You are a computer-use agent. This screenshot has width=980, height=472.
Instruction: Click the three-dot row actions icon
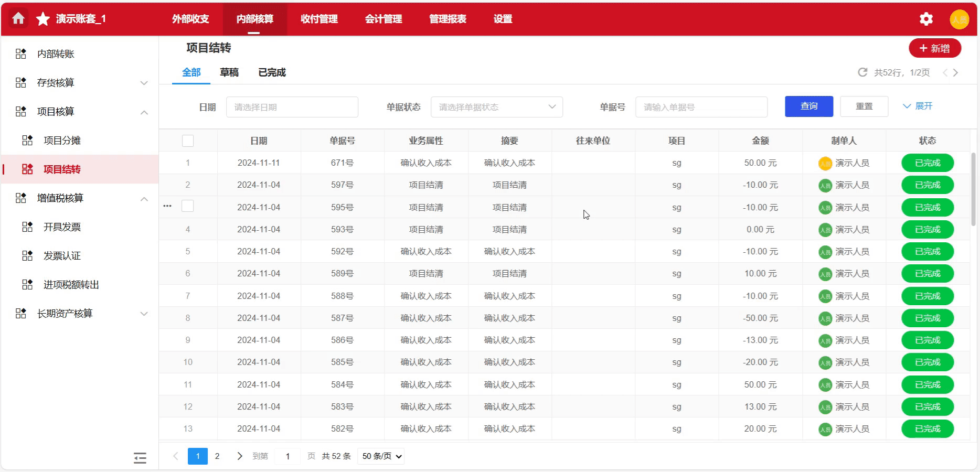coord(167,206)
